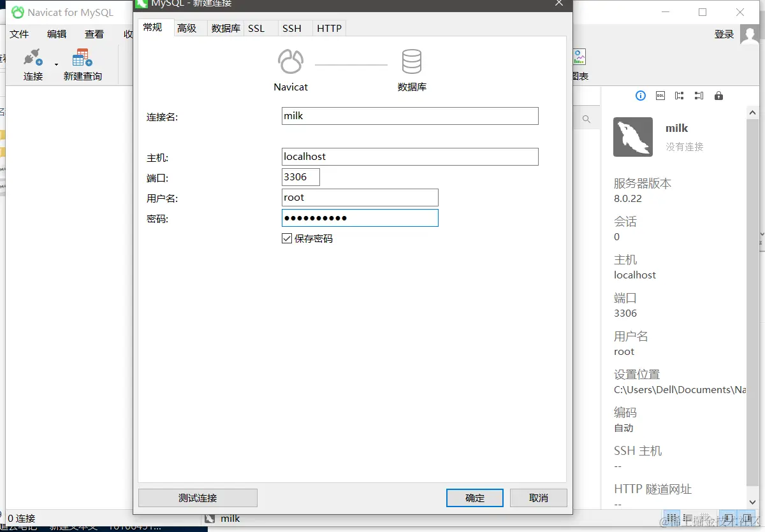Click the 新建查询 toolbar icon
This screenshot has height=532, width=765.
(82, 59)
